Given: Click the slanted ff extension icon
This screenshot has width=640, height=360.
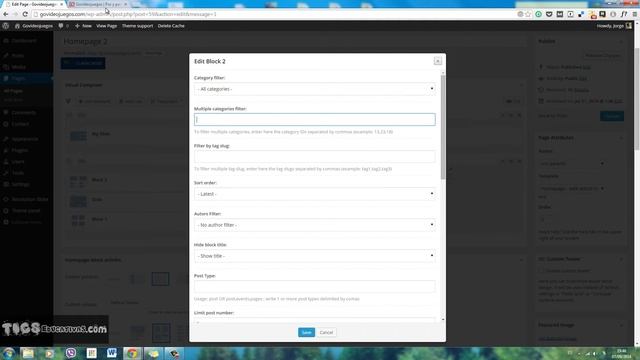Looking at the screenshot, I should (x=624, y=14).
